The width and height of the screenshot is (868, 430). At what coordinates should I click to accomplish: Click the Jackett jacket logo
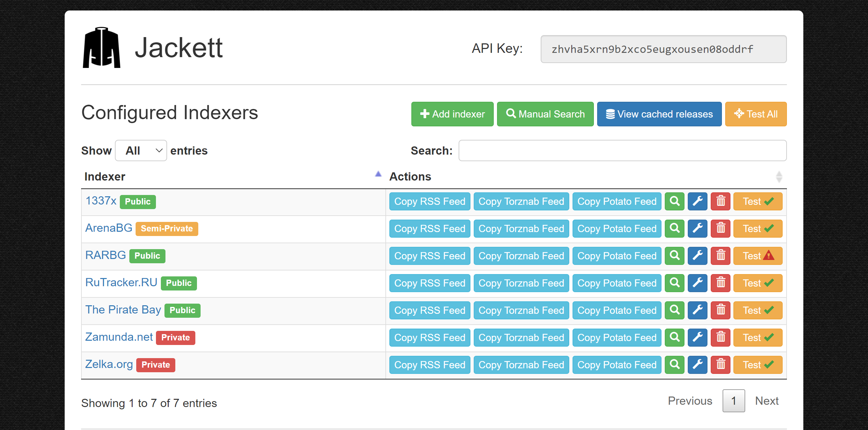point(101,48)
